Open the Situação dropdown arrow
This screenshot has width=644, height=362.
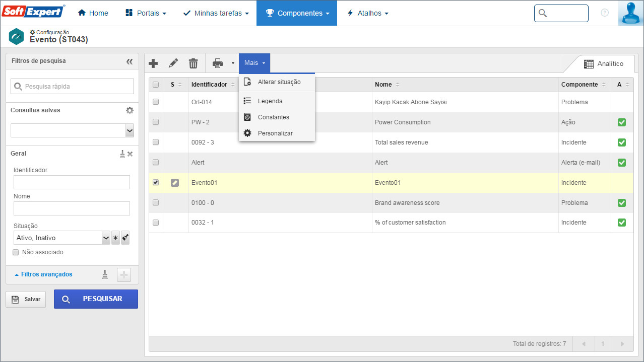point(106,238)
